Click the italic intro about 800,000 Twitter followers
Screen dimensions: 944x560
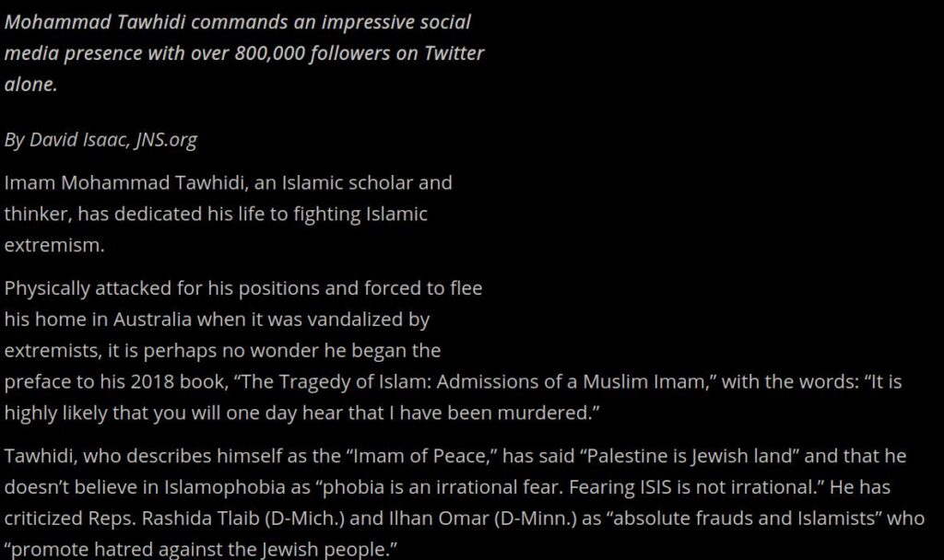243,52
